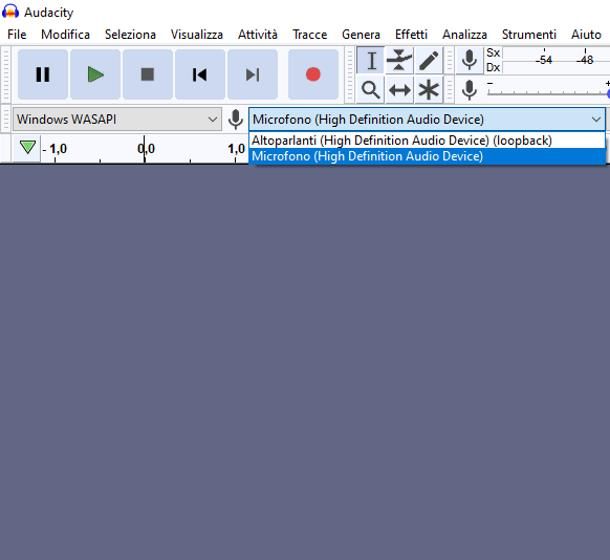Choose Microfono (High Definition Audio Device) option

pyautogui.click(x=427, y=156)
